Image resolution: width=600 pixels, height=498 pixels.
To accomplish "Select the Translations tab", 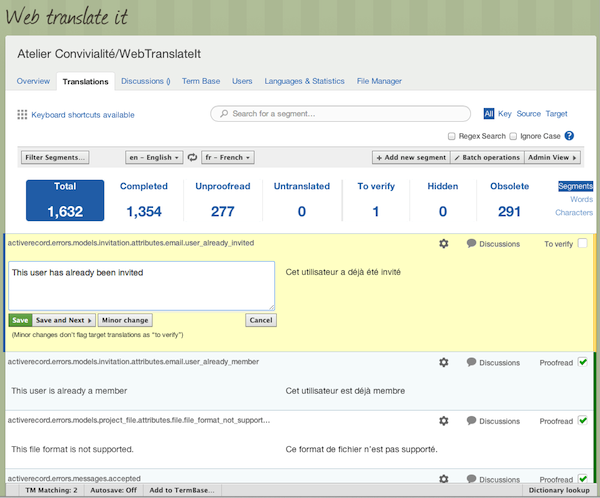I will click(86, 82).
